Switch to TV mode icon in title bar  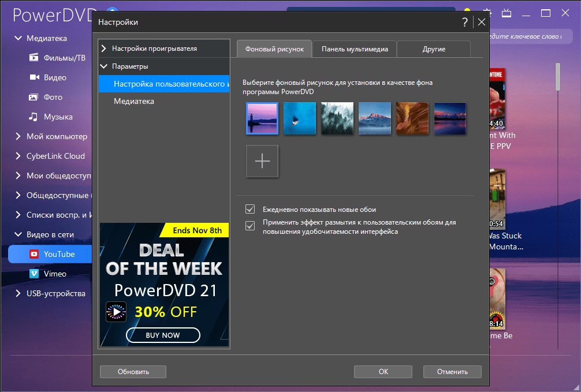pos(506,13)
